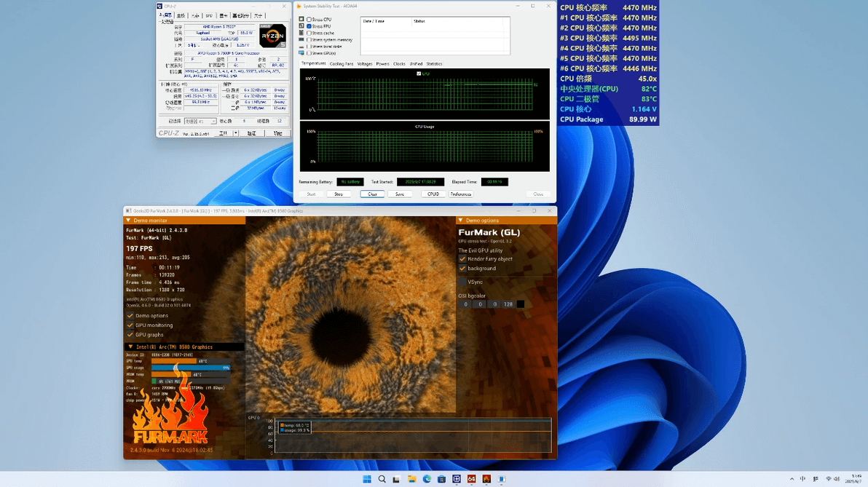The height and width of the screenshot is (487, 868).
Task: Click the Windows Start button
Action: pyautogui.click(x=367, y=479)
